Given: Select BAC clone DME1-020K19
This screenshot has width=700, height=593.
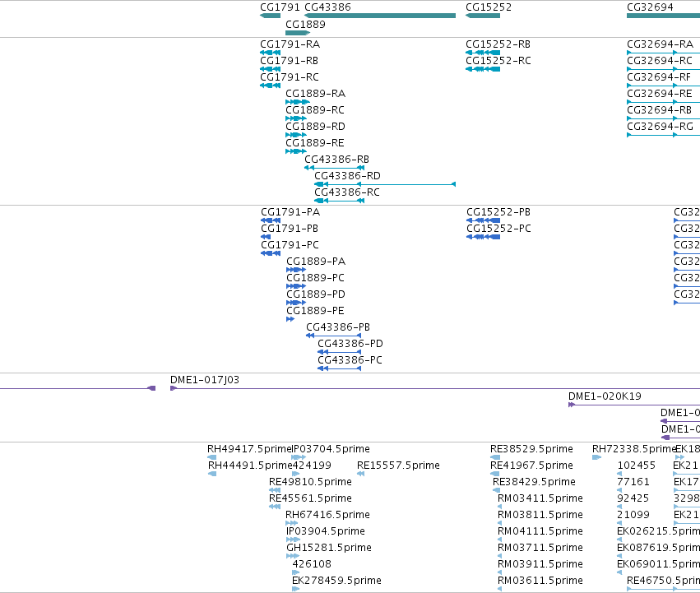Looking at the screenshot, I should (x=634, y=405).
